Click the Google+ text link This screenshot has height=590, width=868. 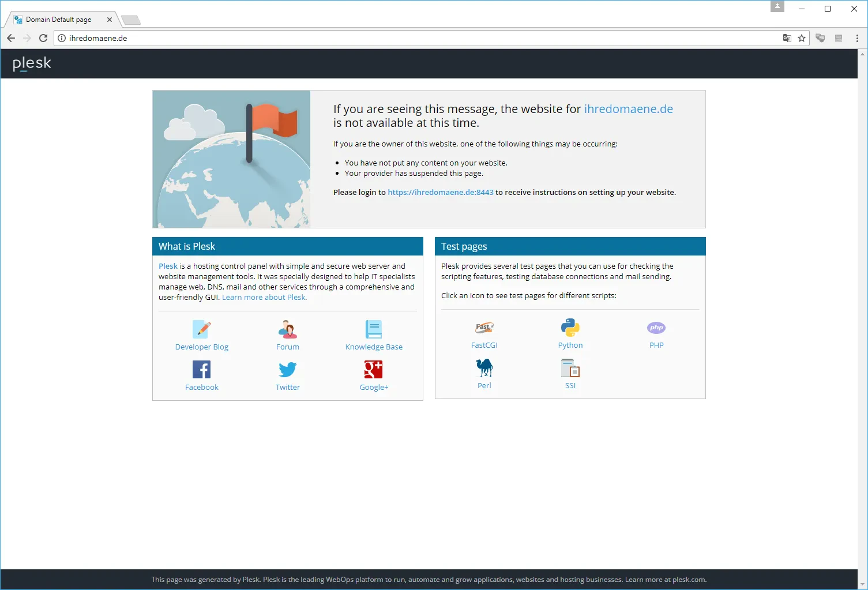(x=374, y=387)
